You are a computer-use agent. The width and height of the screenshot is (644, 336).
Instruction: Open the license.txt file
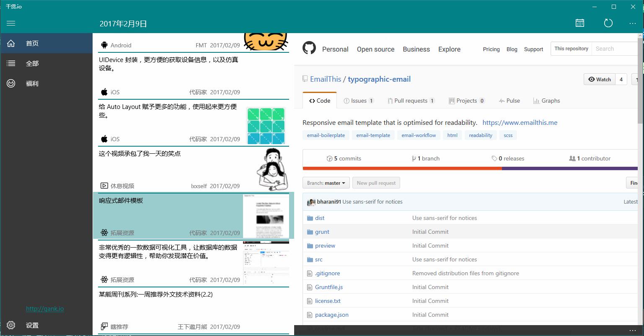328,301
